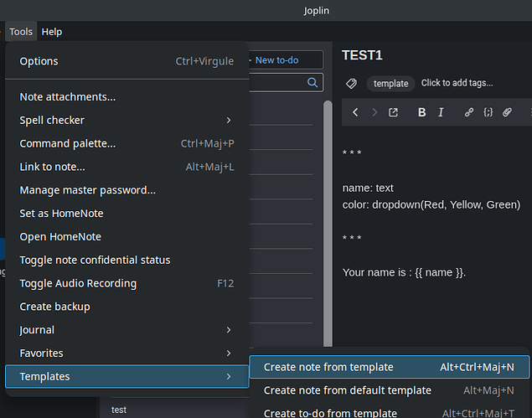532x418 pixels.
Task: Open Command palette... entry
Action: coord(127,143)
